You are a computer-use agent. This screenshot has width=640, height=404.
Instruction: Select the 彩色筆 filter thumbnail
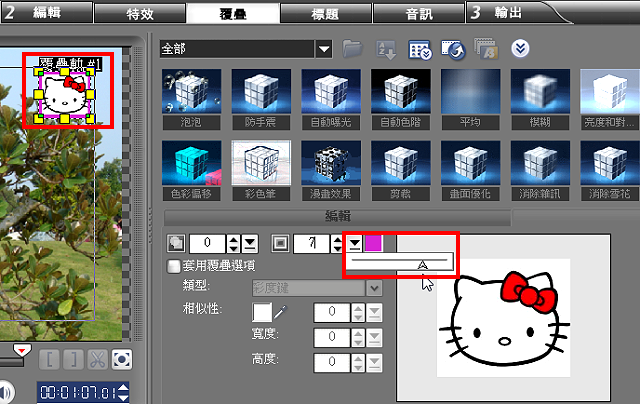(x=261, y=163)
